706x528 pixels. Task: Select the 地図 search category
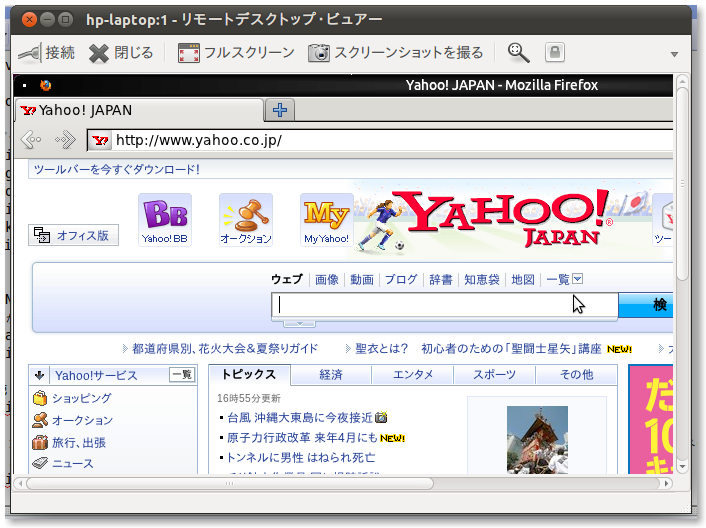523,280
